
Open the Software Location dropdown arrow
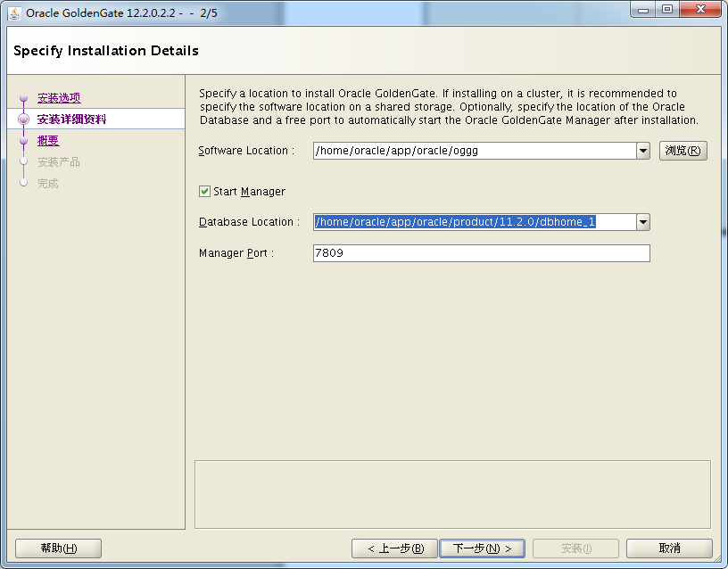[643, 151]
